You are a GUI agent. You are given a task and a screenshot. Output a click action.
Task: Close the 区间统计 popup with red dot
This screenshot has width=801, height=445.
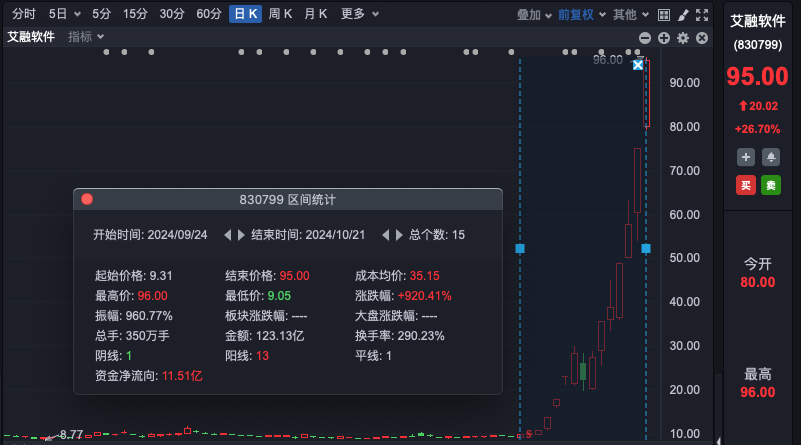pos(87,200)
